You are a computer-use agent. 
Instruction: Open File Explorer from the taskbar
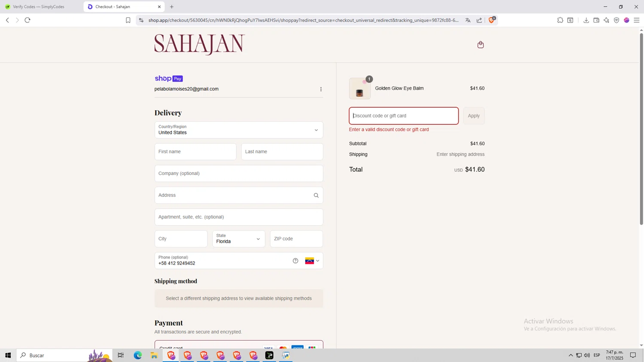coord(154,355)
